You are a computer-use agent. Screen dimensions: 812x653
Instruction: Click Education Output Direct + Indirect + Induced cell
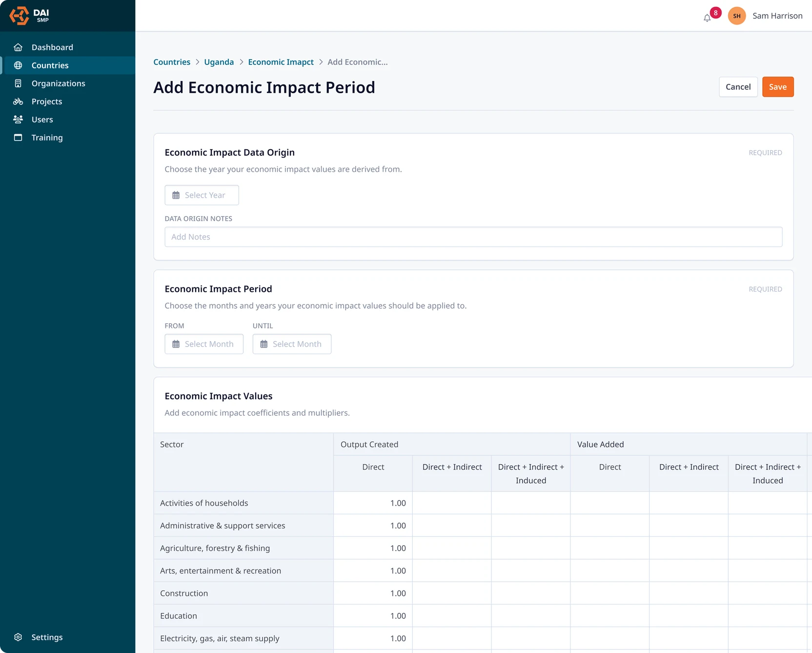[x=531, y=616]
